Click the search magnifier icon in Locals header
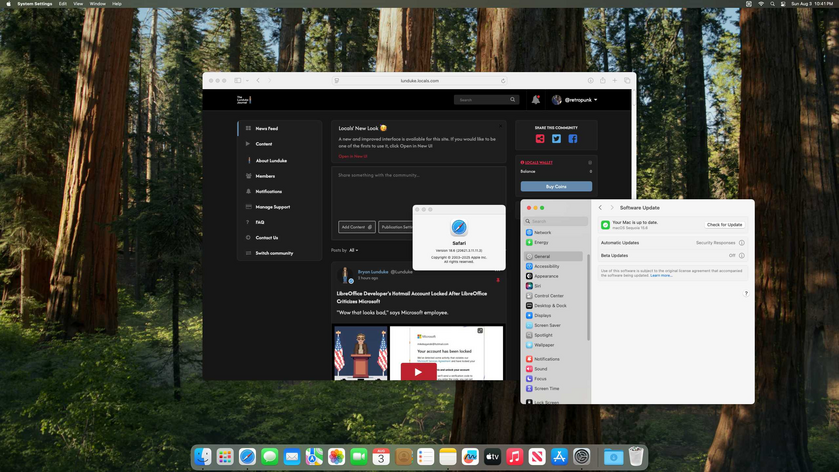This screenshot has width=839, height=472. pos(513,100)
